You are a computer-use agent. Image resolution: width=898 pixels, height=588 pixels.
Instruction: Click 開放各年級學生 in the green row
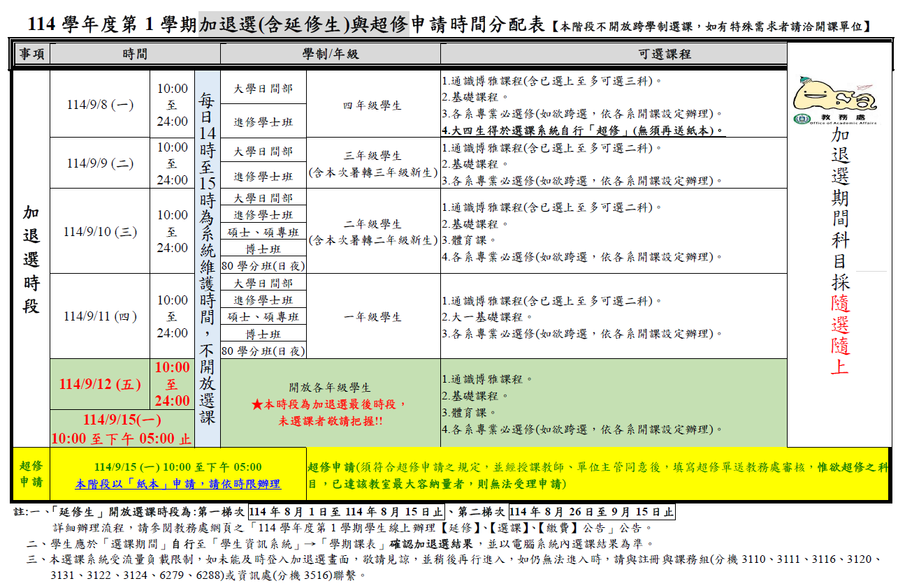330,388
